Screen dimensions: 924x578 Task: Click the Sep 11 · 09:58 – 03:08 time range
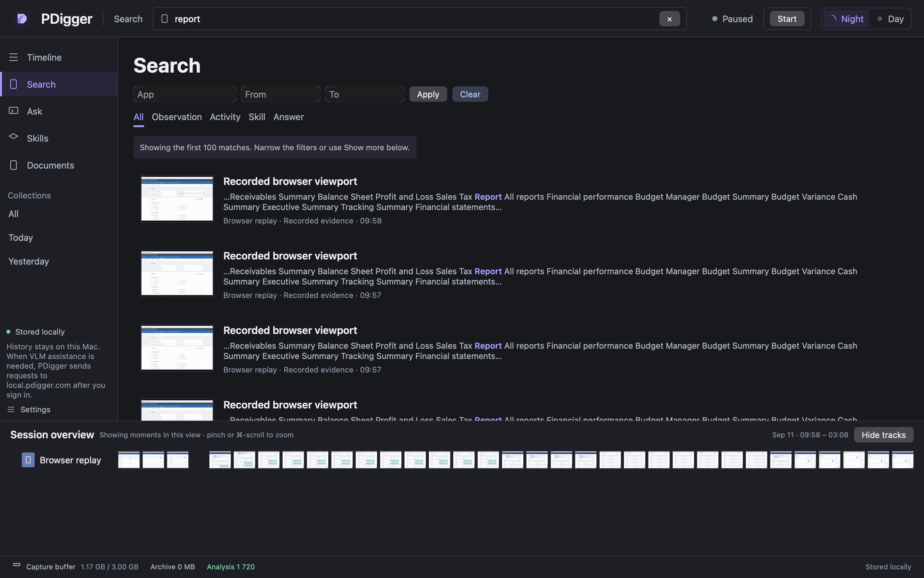click(810, 435)
